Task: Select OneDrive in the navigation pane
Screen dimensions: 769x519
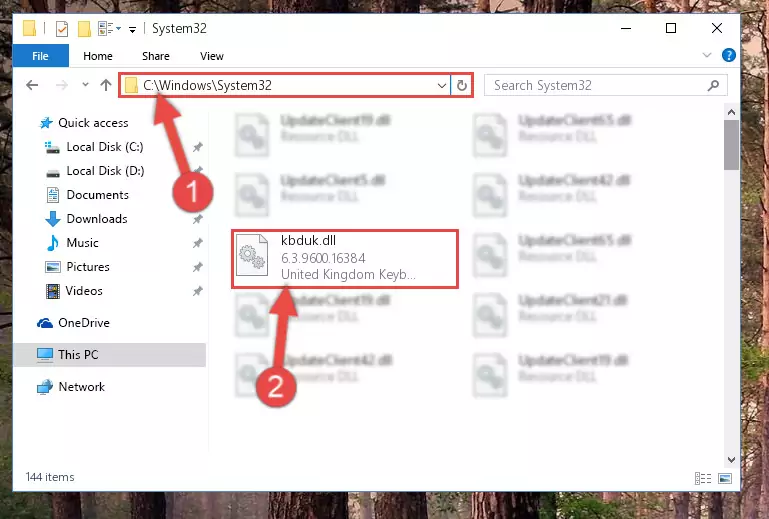Action: (84, 323)
